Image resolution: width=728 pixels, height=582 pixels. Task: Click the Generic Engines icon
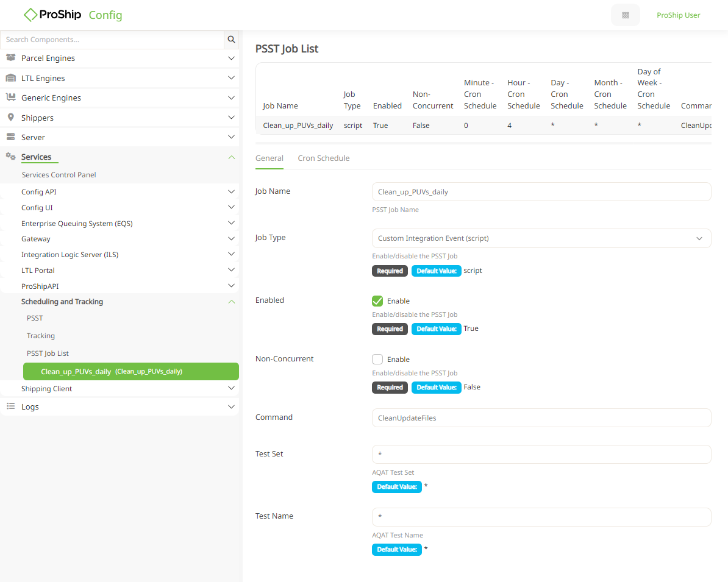tap(11, 98)
